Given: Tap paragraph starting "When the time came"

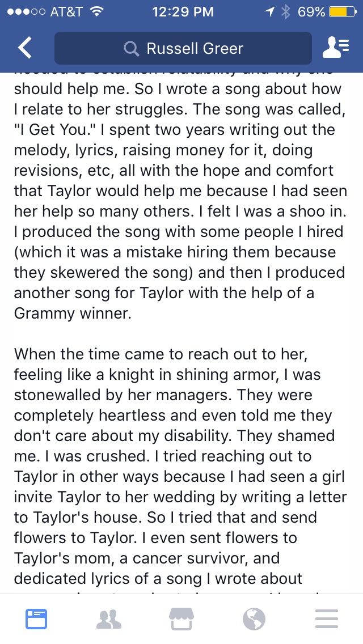Looking at the screenshot, I should [180, 466].
